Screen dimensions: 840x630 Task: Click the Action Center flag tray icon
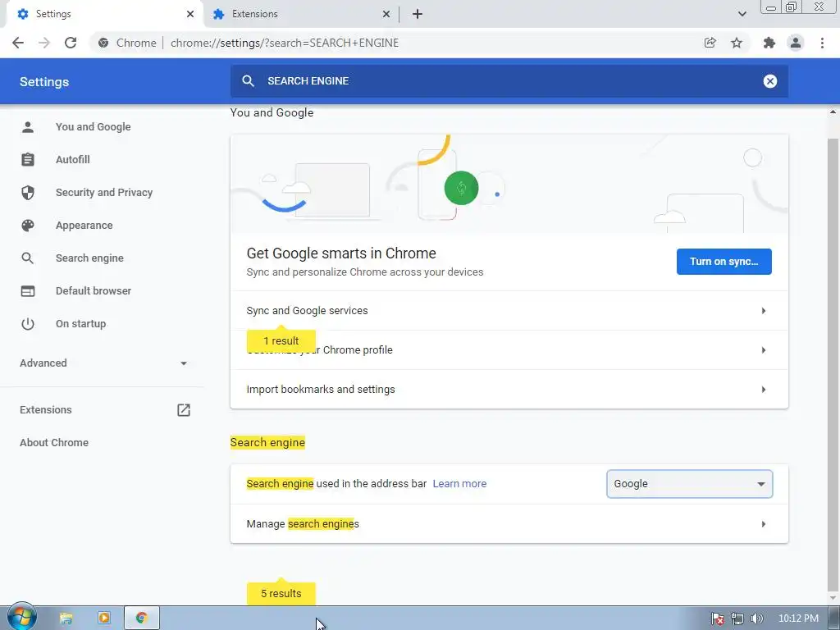[718, 619]
